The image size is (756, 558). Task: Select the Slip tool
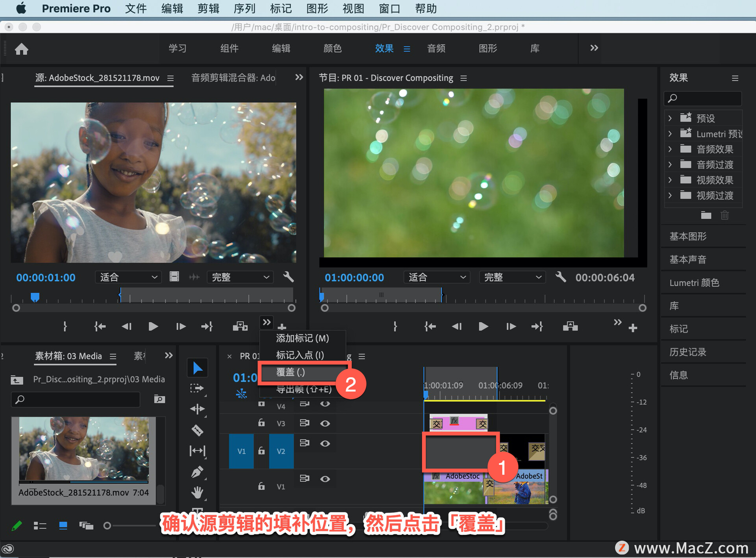click(197, 451)
